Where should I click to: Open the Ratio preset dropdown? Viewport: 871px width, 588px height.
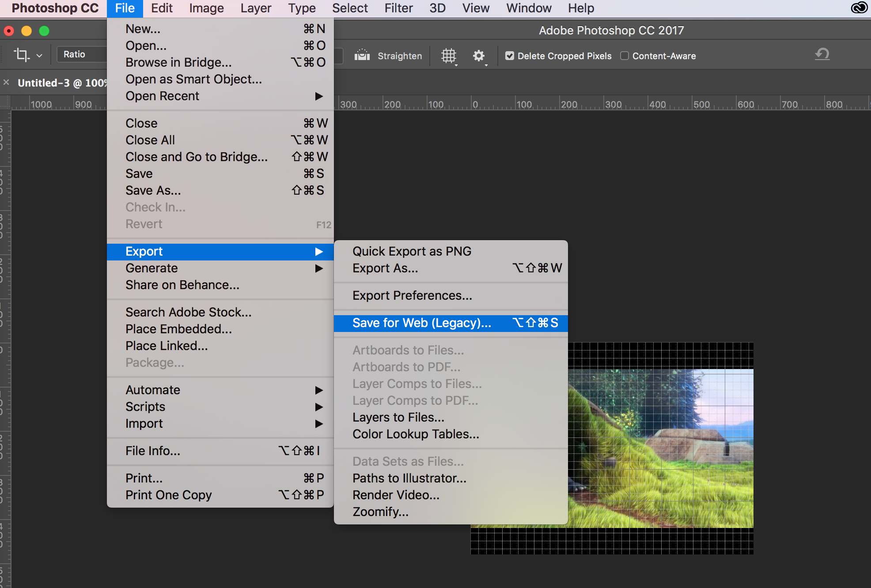82,54
